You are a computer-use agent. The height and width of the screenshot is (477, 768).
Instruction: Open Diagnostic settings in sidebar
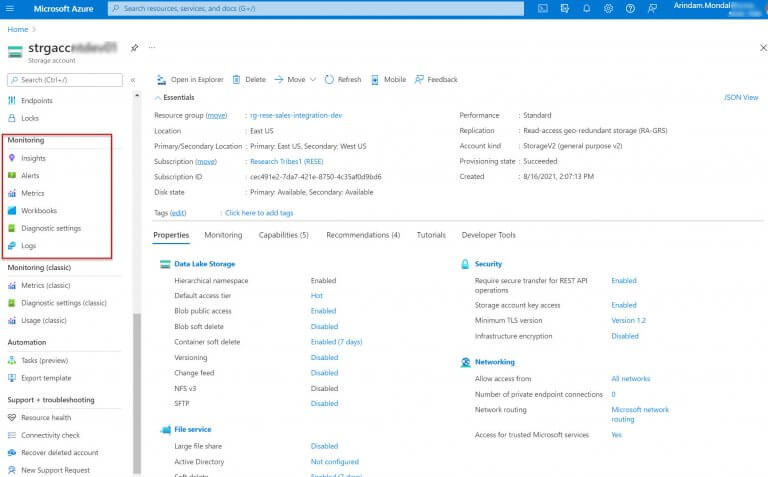pyautogui.click(x=51, y=228)
